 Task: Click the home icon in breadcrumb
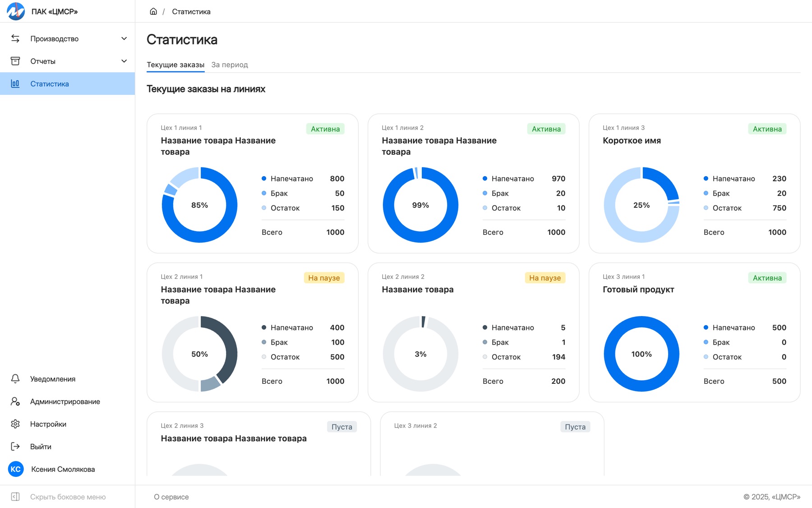click(153, 11)
